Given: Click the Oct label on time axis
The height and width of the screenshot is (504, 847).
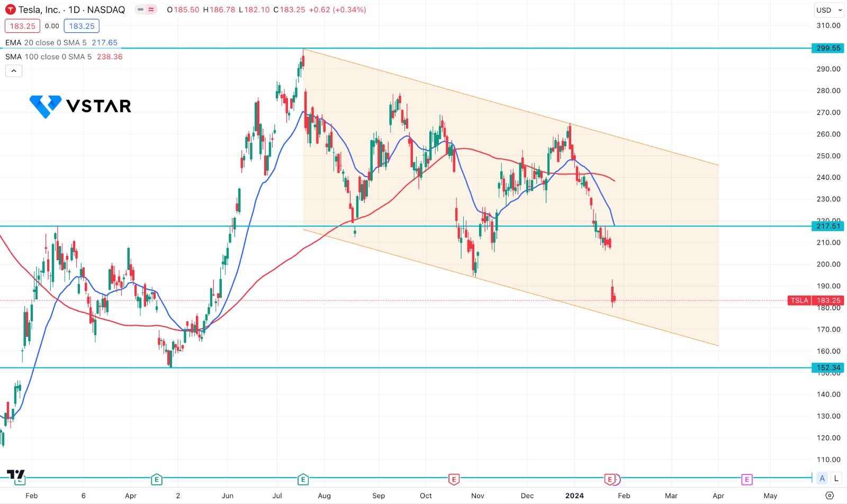Looking at the screenshot, I should coord(426,496).
